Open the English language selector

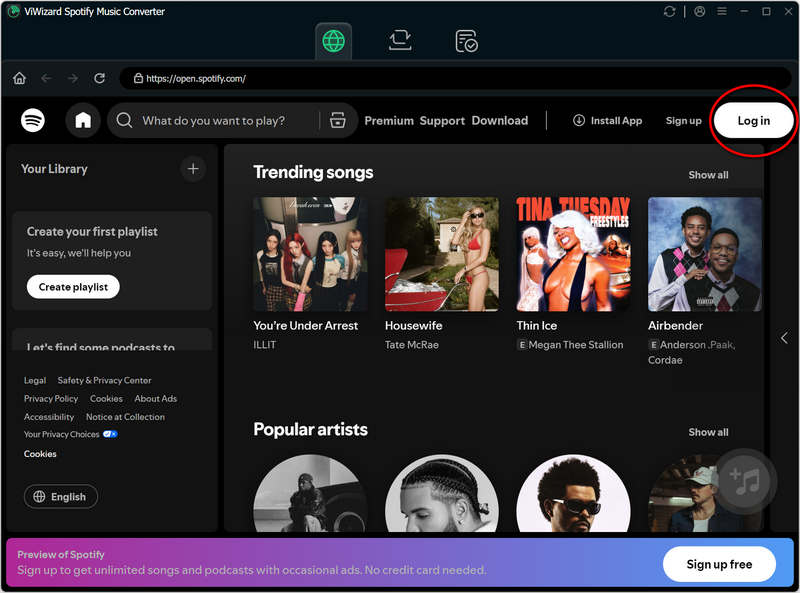point(61,497)
